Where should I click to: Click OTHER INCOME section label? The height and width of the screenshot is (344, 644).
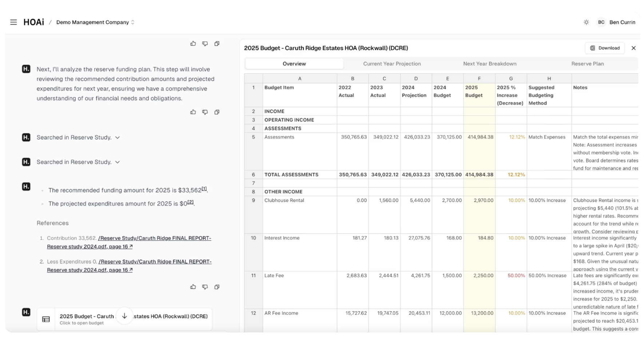click(300, 192)
